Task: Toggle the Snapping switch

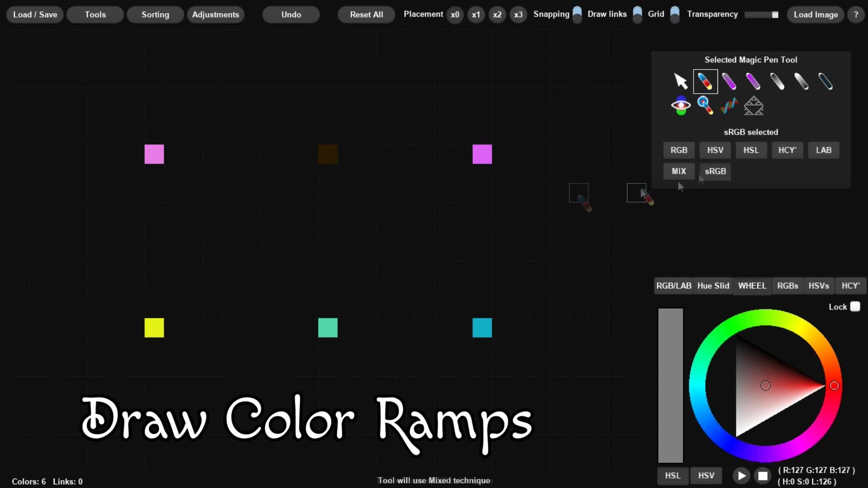Action: [577, 14]
